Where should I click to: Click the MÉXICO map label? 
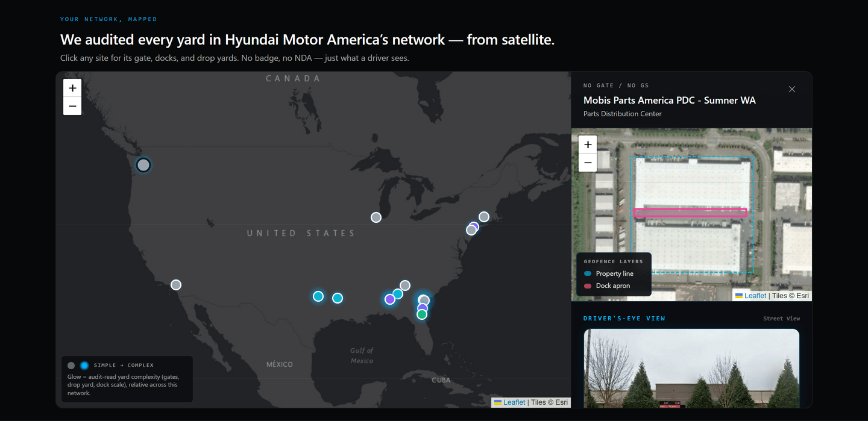[280, 364]
